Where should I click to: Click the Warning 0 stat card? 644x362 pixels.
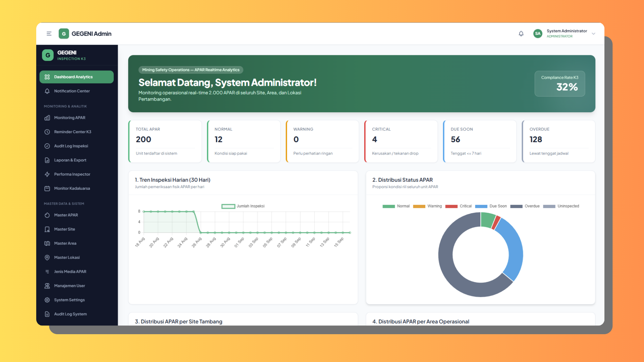pyautogui.click(x=322, y=141)
